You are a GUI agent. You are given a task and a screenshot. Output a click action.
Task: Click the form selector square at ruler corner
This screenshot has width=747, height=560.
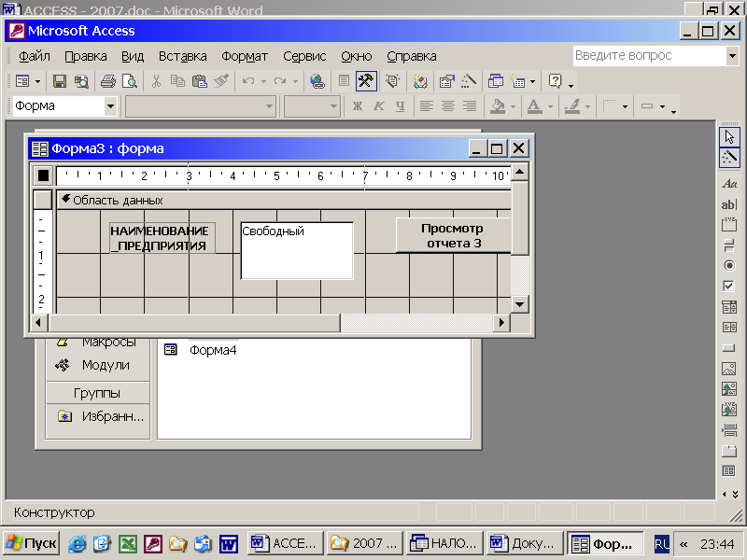point(43,175)
